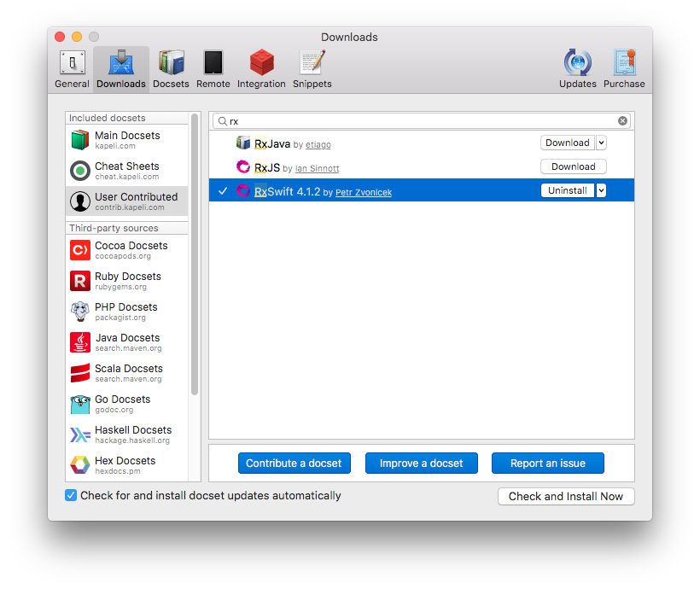Image resolution: width=700 pixels, height=589 pixels.
Task: Click the search magnifier icon
Action: [x=222, y=121]
